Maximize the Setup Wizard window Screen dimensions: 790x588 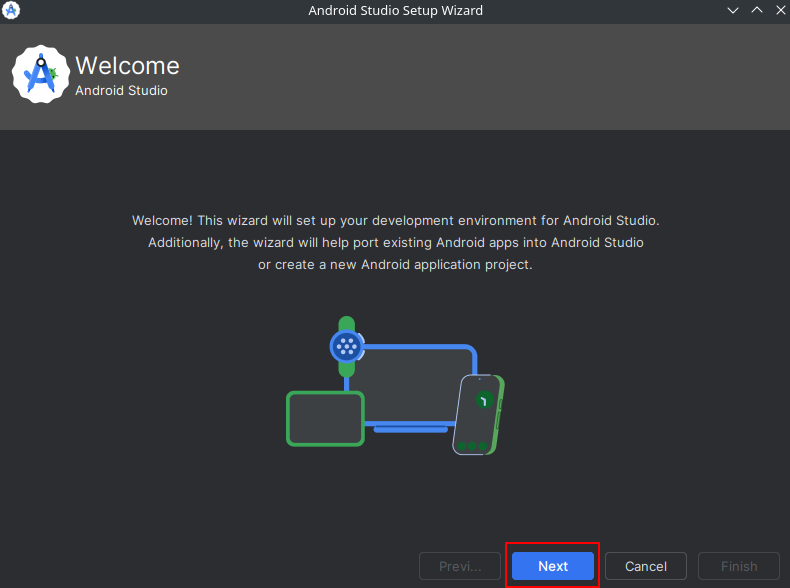757,10
